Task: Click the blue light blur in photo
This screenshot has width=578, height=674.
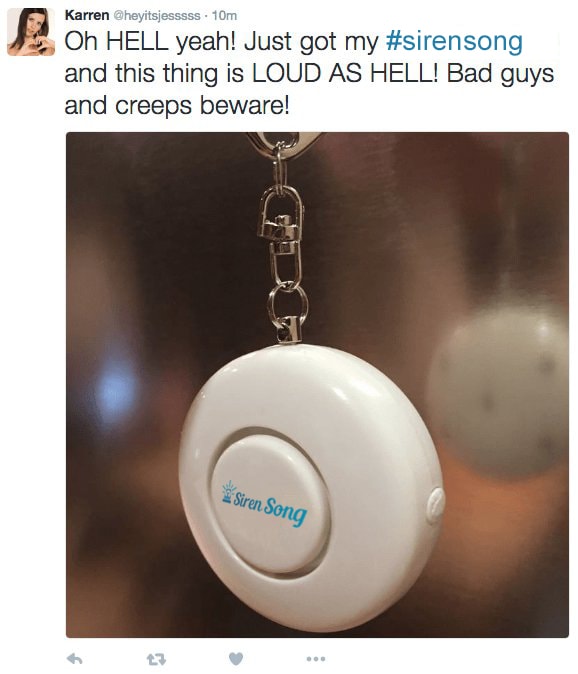Action: tap(115, 393)
